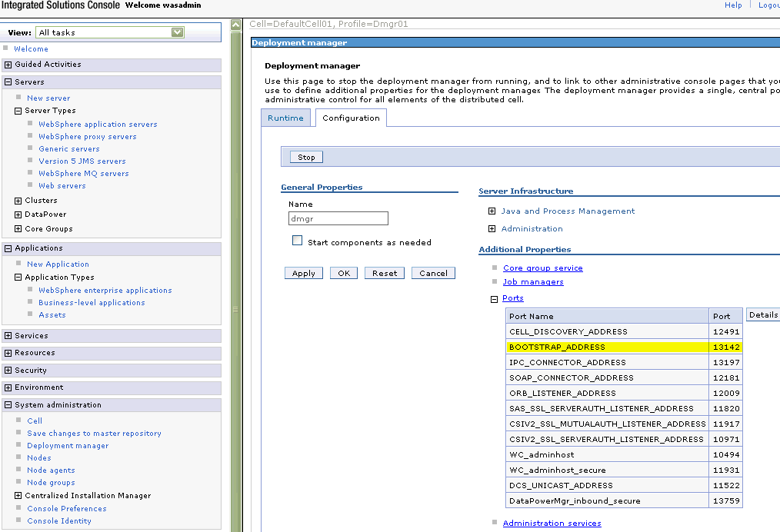
Task: Open the Core group service link
Action: (x=542, y=267)
